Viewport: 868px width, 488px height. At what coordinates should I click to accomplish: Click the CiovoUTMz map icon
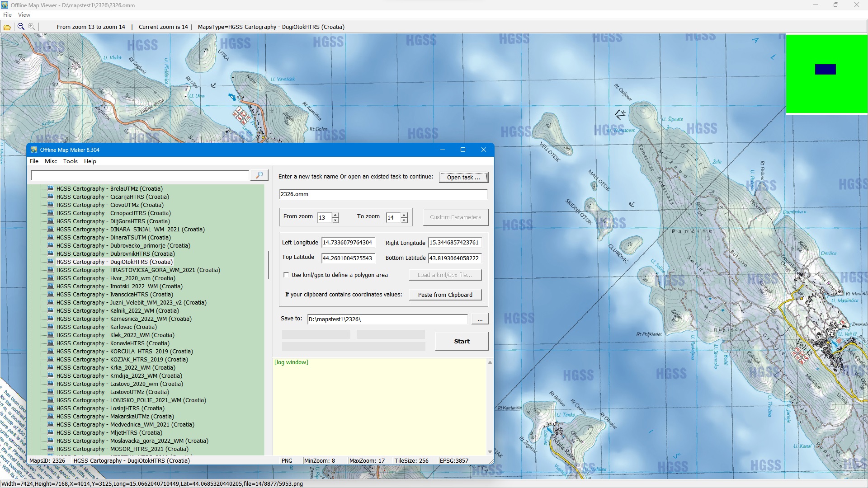(x=51, y=205)
